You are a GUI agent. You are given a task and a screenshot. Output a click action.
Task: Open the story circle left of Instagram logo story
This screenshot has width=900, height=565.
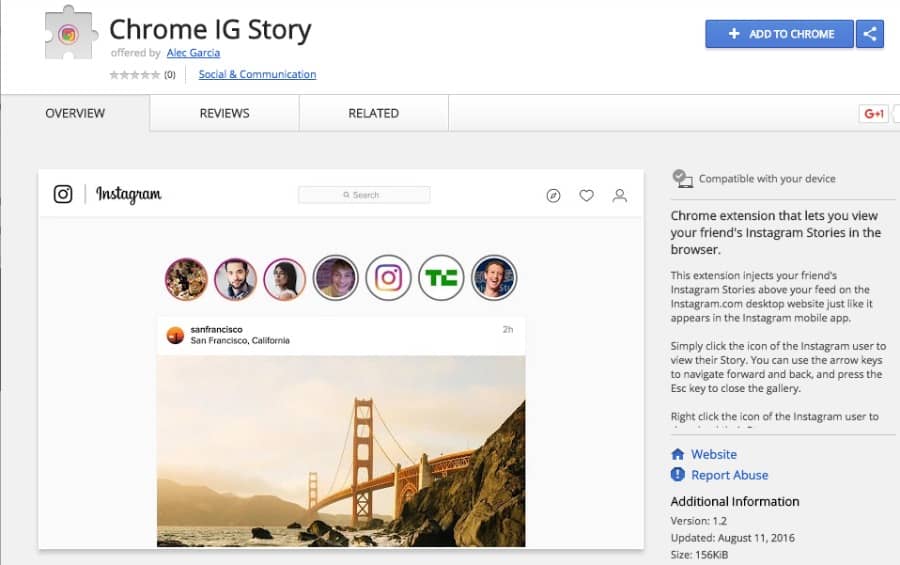[336, 278]
